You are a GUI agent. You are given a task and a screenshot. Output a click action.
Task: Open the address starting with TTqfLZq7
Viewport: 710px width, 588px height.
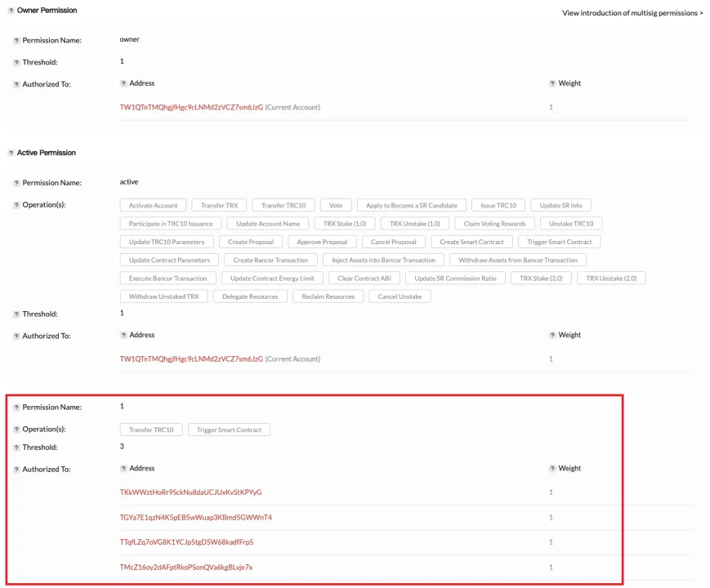click(186, 541)
